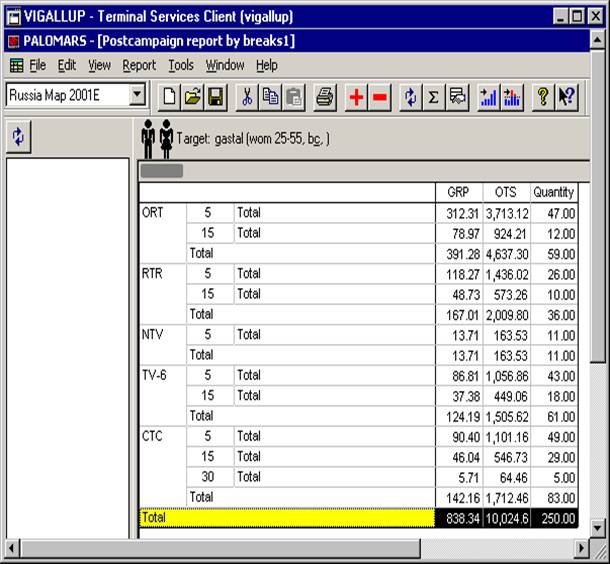Click ORT GRP cell 312.31

(459, 214)
